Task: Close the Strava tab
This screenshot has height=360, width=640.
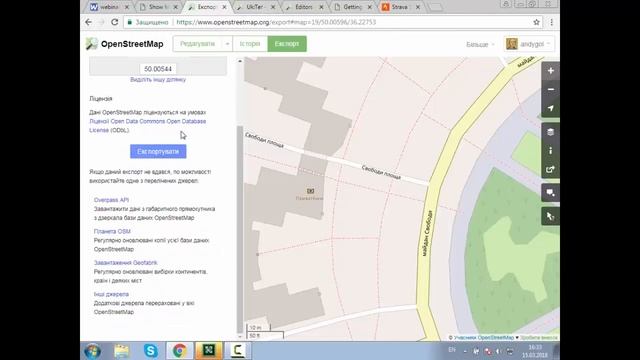Action: point(418,7)
